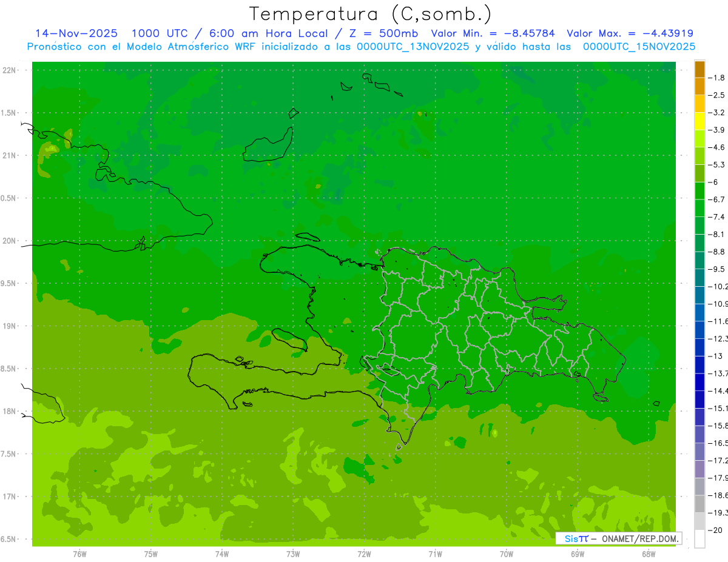
Task: Click the '75W' longitude axis label
Action: [x=151, y=554]
